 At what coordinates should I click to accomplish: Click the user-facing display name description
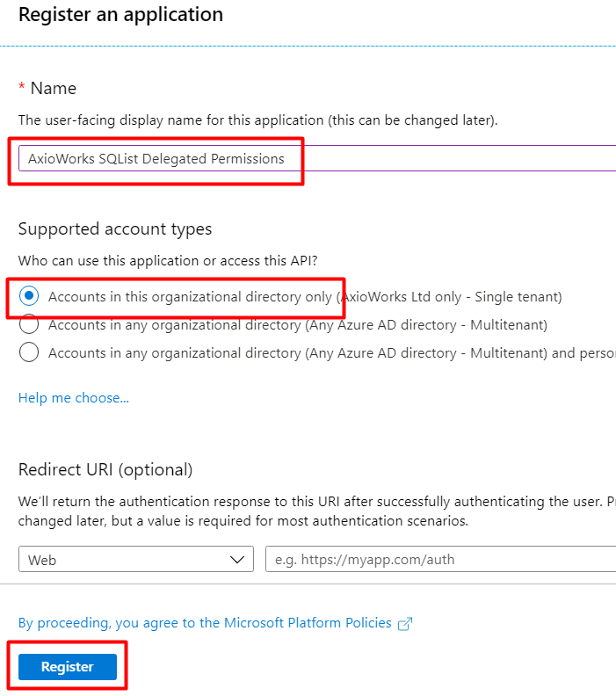click(x=257, y=120)
